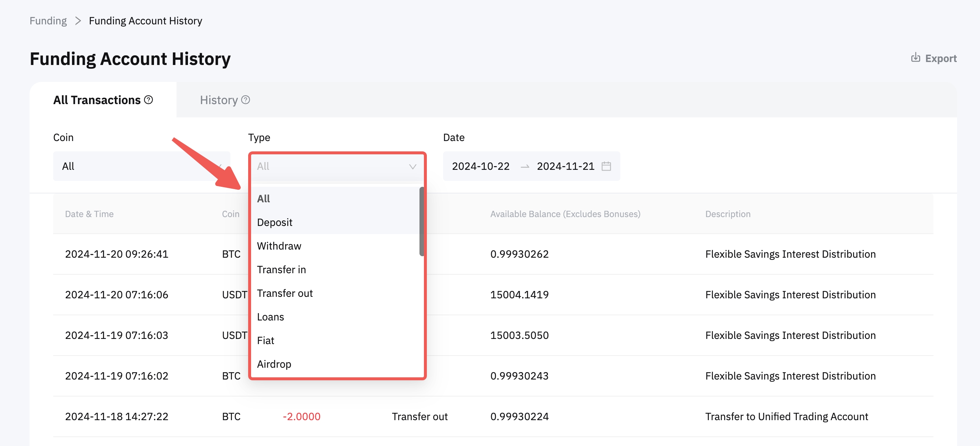Click the breadcrumb arrow after Funding

tap(78, 21)
